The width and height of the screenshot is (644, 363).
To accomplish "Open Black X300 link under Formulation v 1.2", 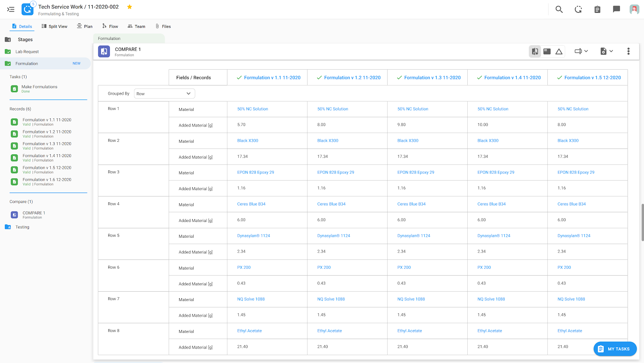I will pos(328,141).
